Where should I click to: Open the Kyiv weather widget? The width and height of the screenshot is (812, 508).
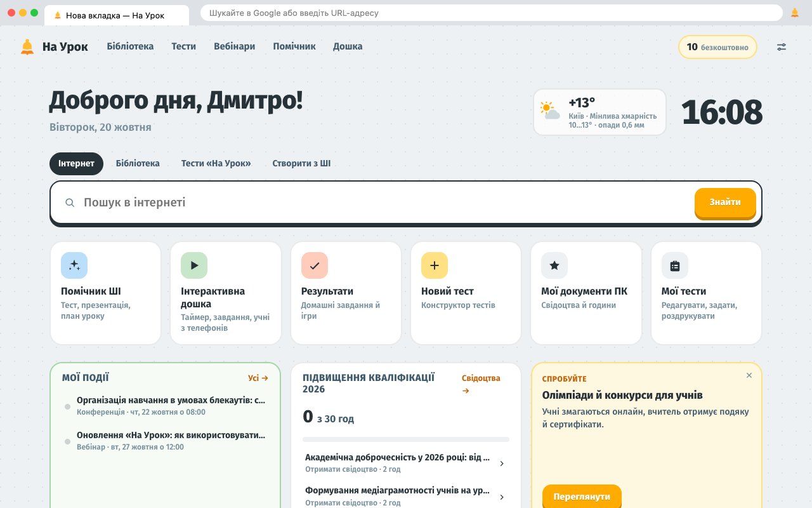(600, 112)
